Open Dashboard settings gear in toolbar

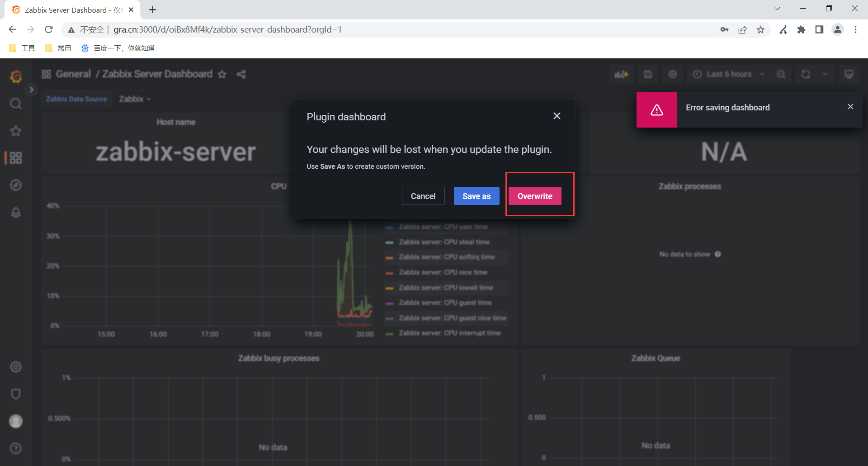pos(673,74)
